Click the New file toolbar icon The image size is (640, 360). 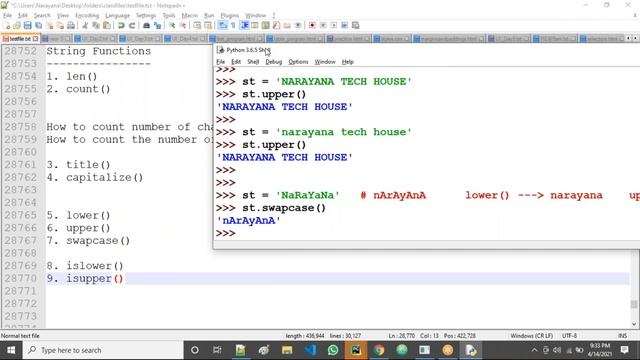pyautogui.click(x=7, y=25)
